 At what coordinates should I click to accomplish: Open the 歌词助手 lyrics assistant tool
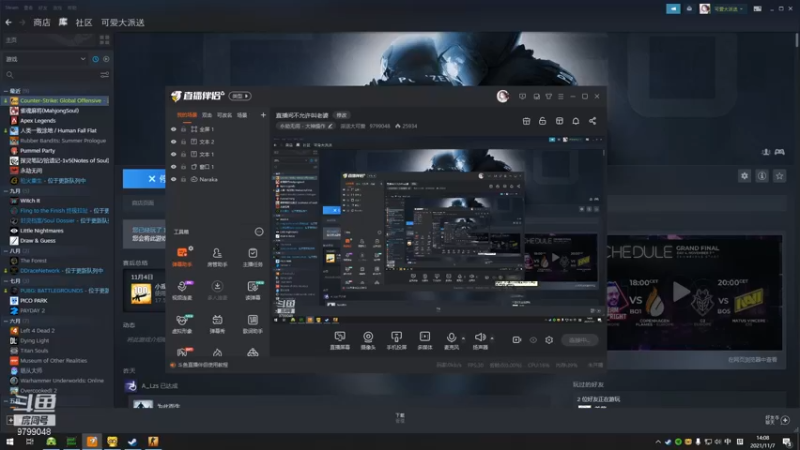253,323
